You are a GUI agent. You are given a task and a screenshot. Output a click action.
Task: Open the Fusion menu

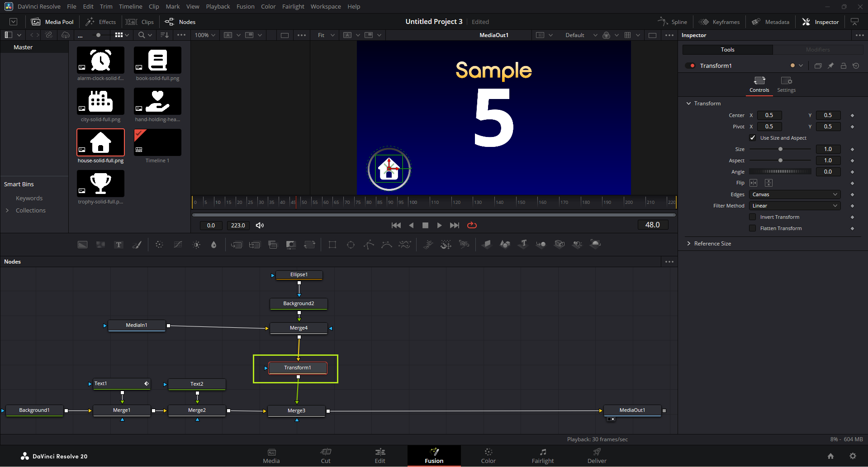pyautogui.click(x=245, y=6)
